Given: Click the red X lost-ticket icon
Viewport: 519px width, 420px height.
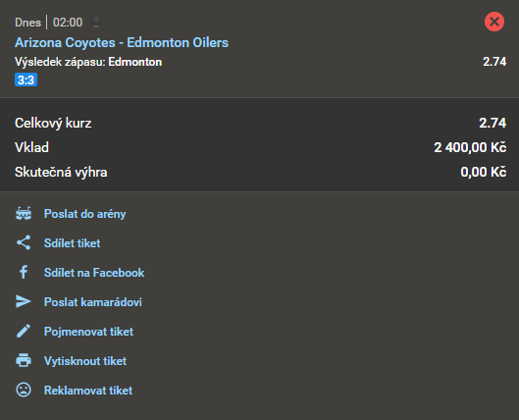Looking at the screenshot, I should (494, 22).
